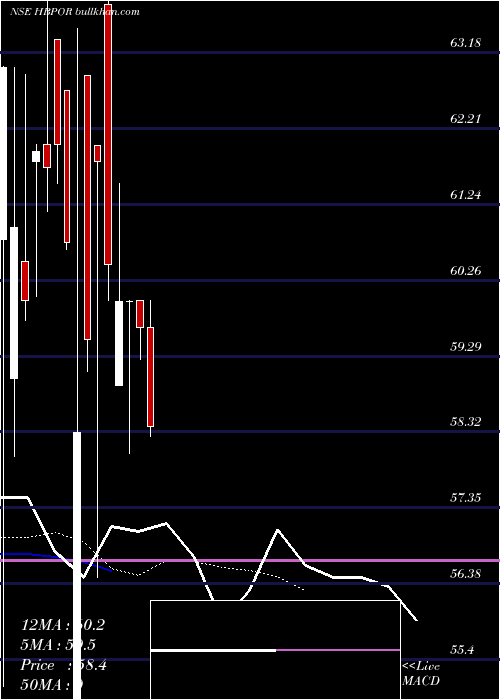Click the 5MA value readout
Image resolution: width=500 pixels, height=700 pixels.
(x=58, y=645)
